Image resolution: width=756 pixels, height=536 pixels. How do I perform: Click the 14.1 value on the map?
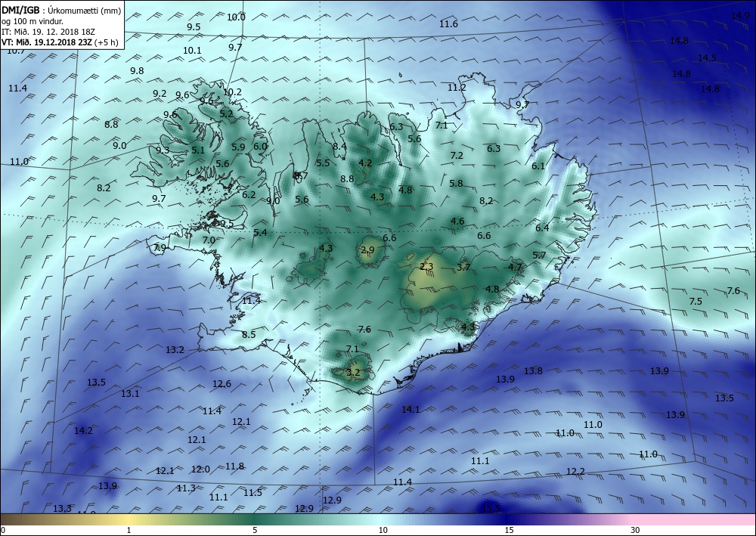tap(411, 410)
